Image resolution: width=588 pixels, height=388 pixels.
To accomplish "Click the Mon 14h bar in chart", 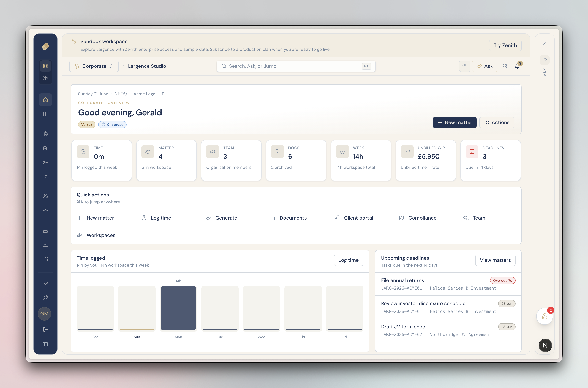I will tap(178, 308).
